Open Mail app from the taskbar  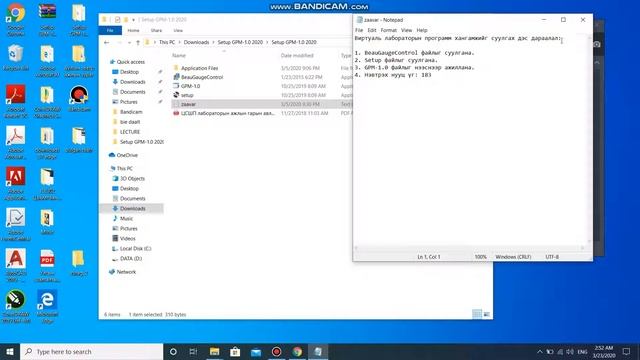(x=256, y=351)
